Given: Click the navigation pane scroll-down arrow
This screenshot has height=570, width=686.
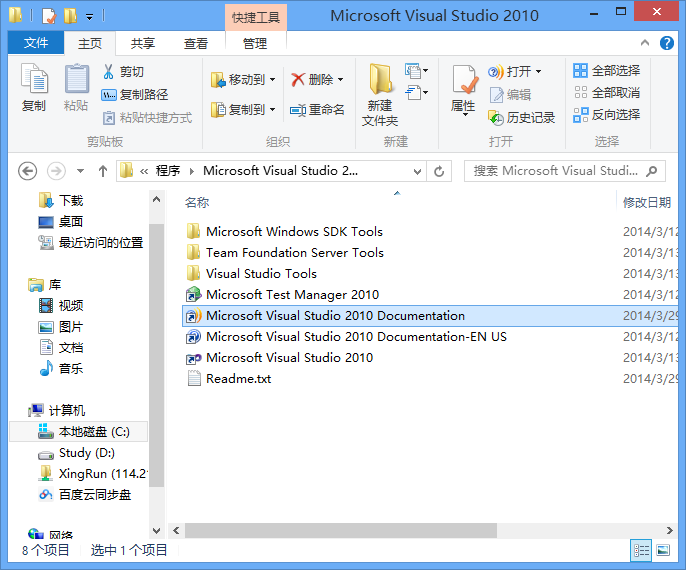Looking at the screenshot, I should click(x=157, y=531).
